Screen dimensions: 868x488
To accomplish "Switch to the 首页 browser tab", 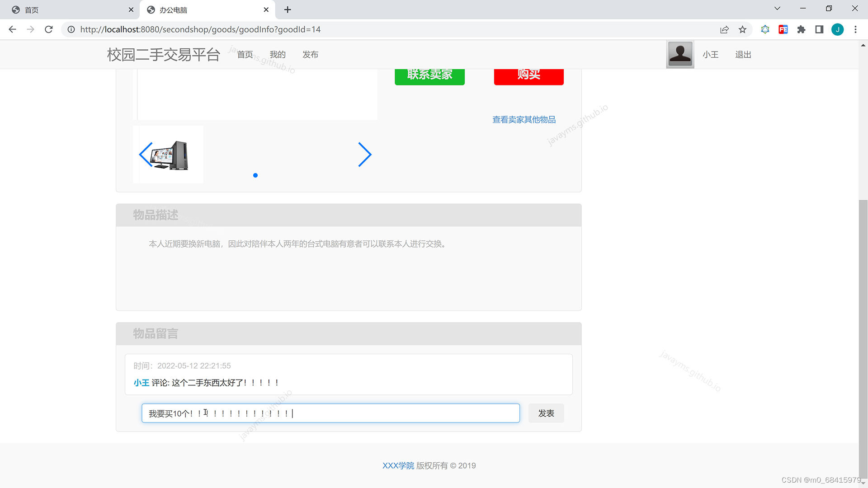I will coord(70,9).
